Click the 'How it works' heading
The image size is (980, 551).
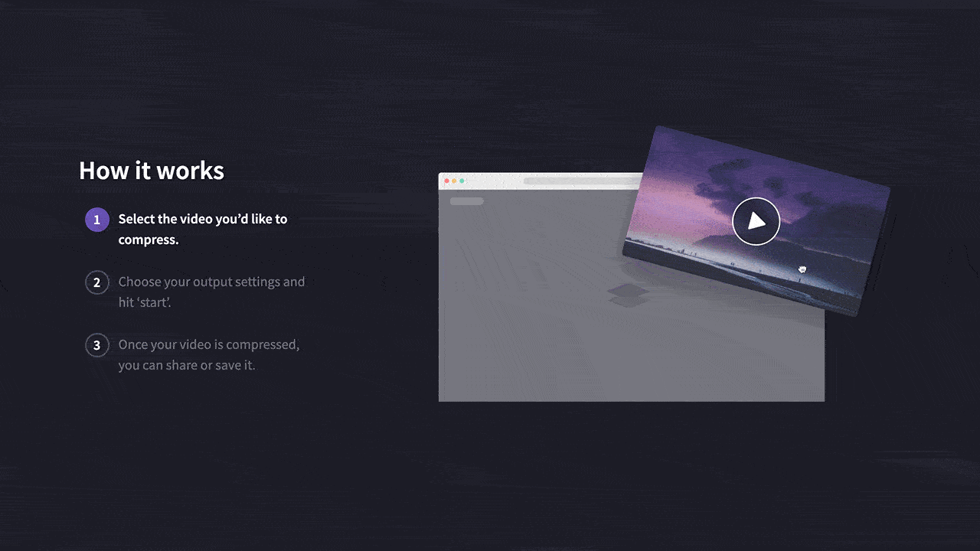(152, 170)
